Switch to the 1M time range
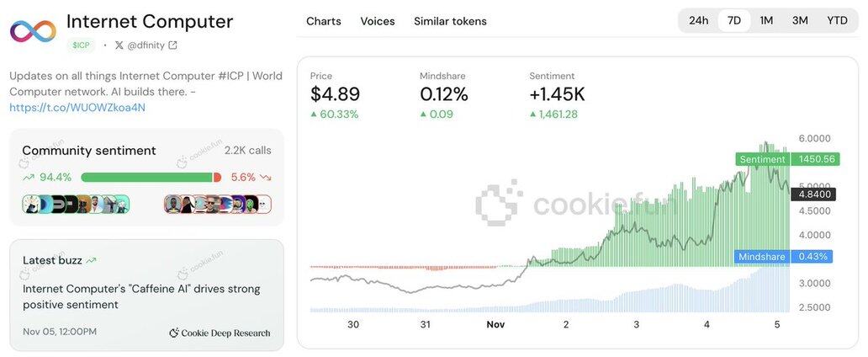This screenshot has height=357, width=868. pyautogui.click(x=766, y=21)
